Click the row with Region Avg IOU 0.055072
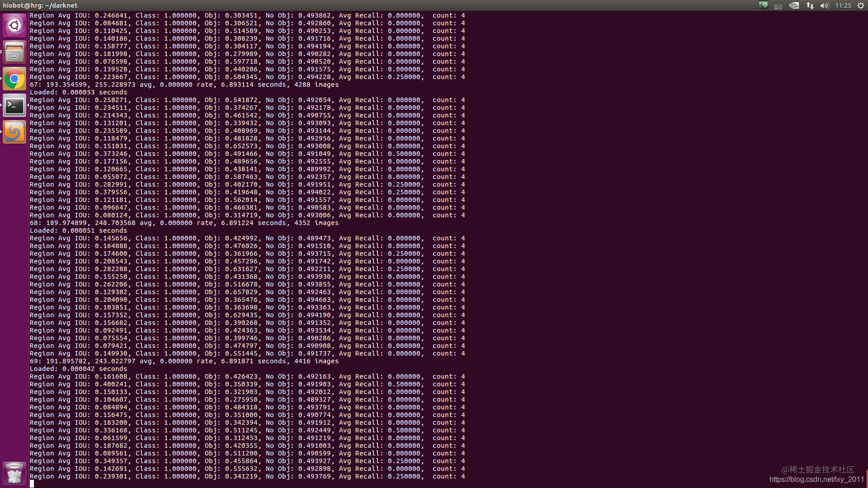868x488 pixels. click(247, 177)
